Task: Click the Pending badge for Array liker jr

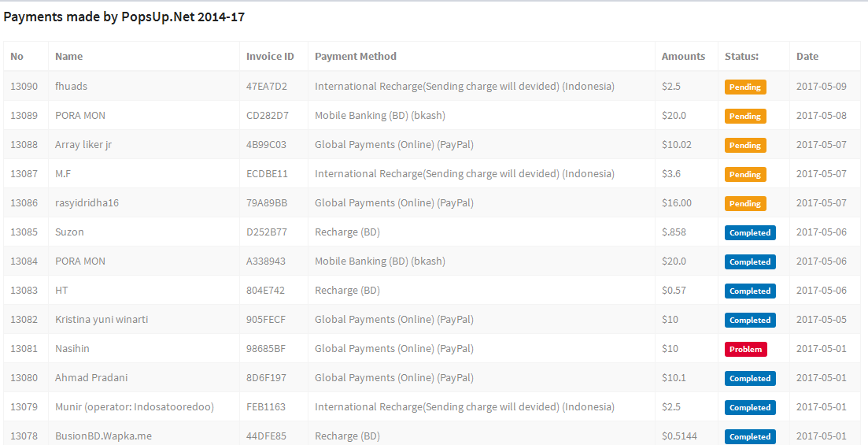Action: [x=745, y=145]
